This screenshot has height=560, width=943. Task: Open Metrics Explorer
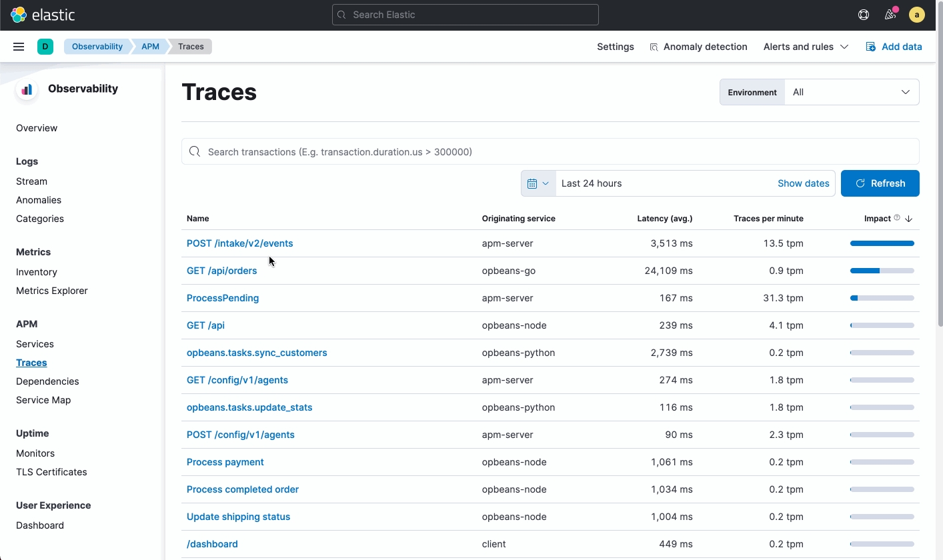(x=52, y=291)
